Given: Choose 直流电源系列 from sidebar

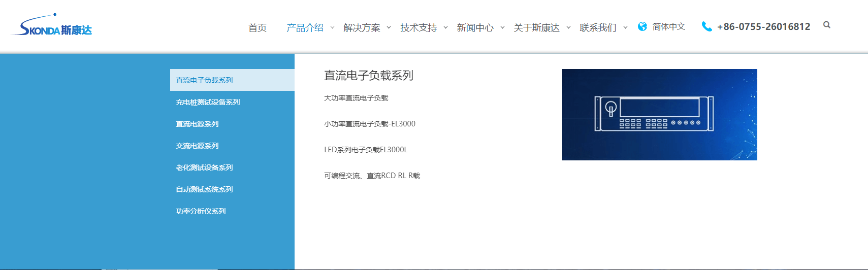Looking at the screenshot, I should [197, 124].
